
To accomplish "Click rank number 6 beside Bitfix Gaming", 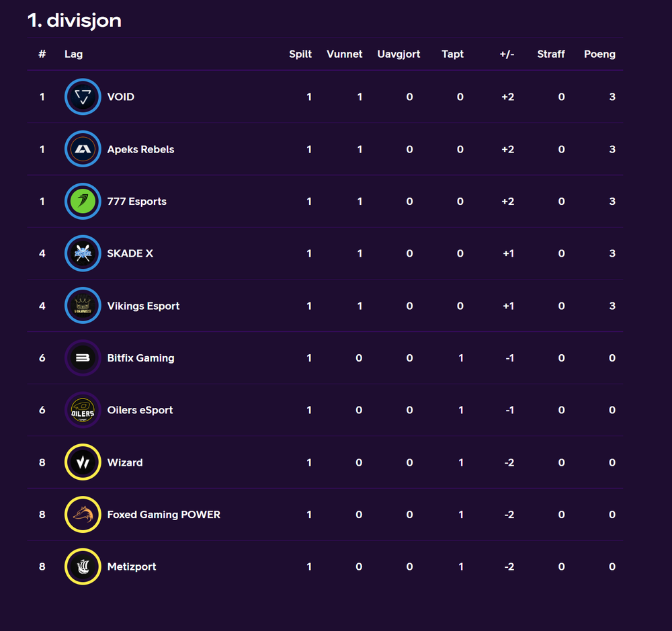I will point(42,358).
